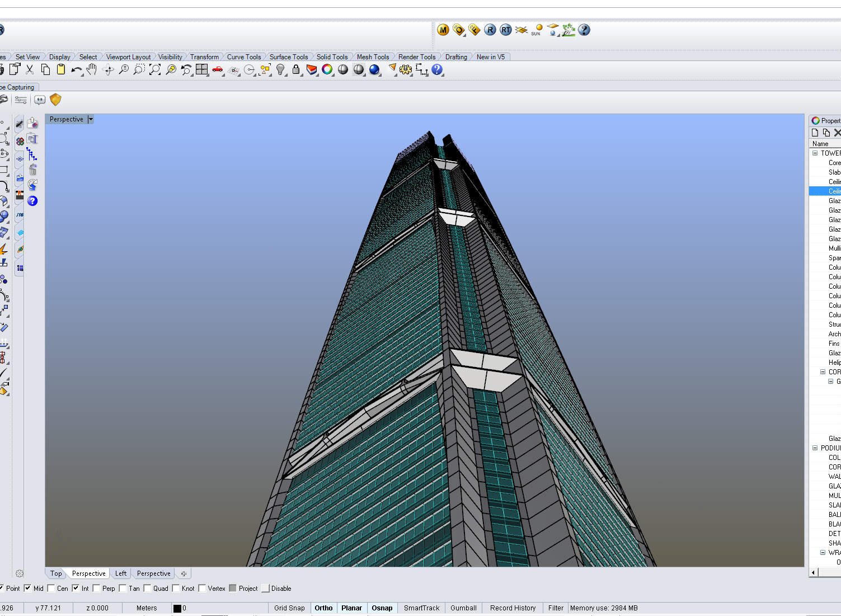Click the Undo arrow icon
Screen dimensions: 841x616
point(77,69)
